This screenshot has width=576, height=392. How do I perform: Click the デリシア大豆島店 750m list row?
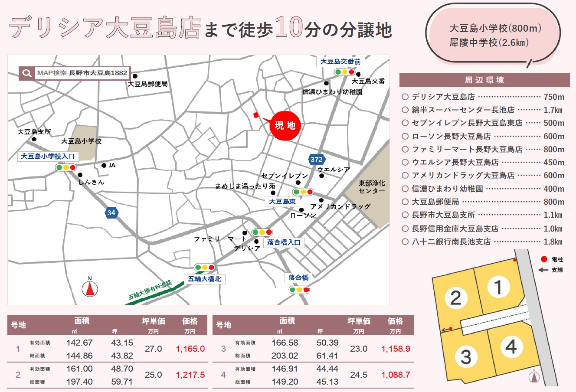484,97
